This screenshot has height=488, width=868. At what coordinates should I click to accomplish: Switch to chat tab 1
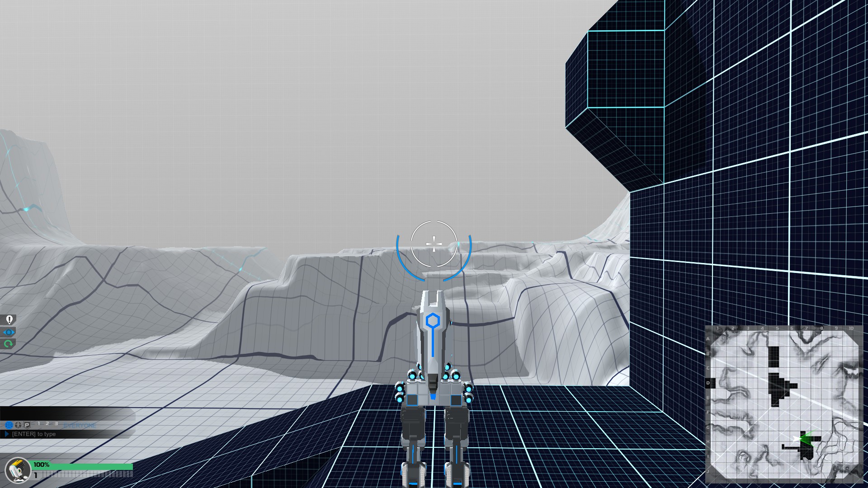[x=39, y=424]
